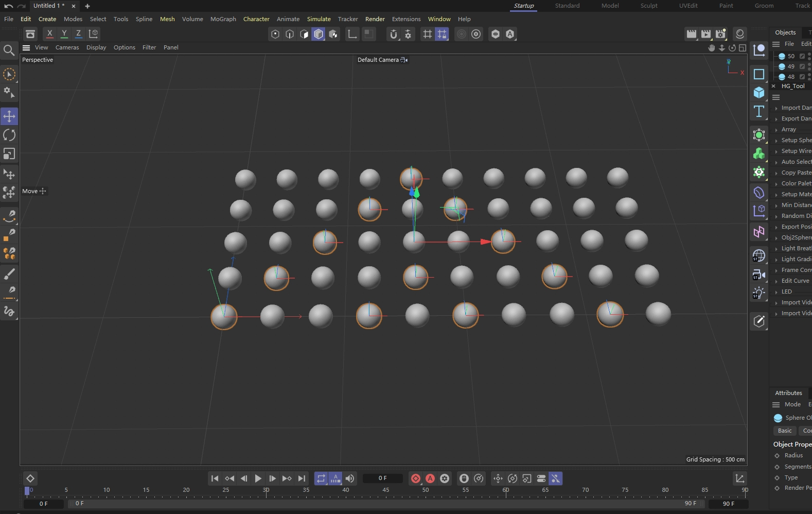Image resolution: width=812 pixels, height=514 pixels.
Task: Add a Cube from right palette
Action: click(x=759, y=93)
